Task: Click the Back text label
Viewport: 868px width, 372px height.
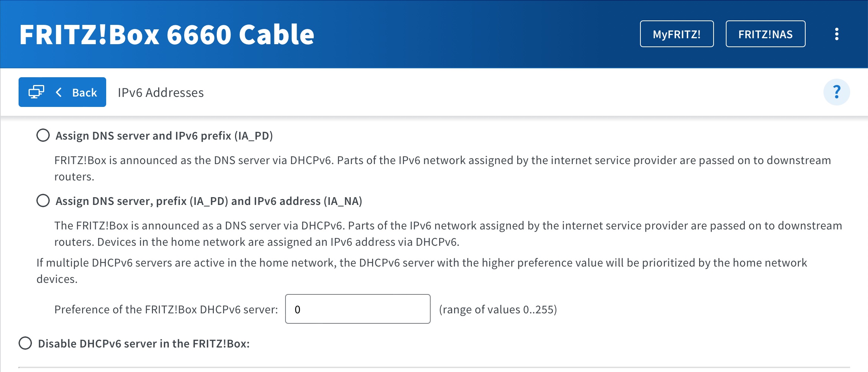Action: pos(85,92)
